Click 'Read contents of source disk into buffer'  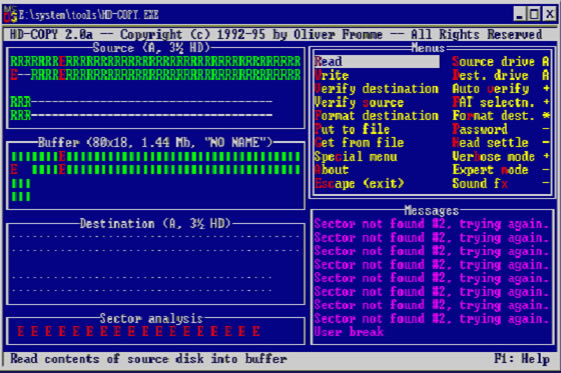[148, 358]
